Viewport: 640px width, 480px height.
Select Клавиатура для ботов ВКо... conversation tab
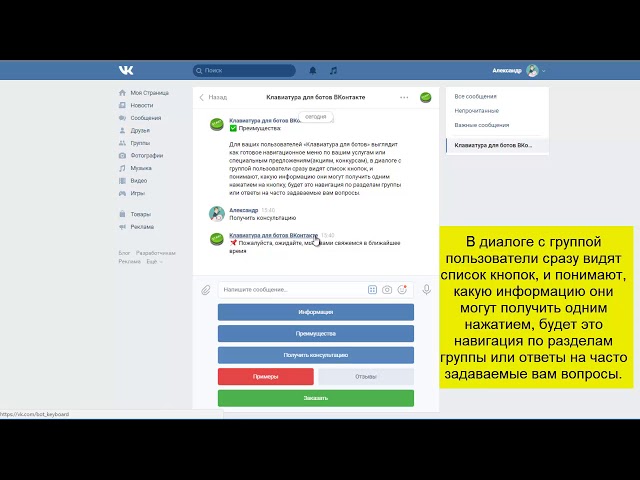[x=498, y=145]
